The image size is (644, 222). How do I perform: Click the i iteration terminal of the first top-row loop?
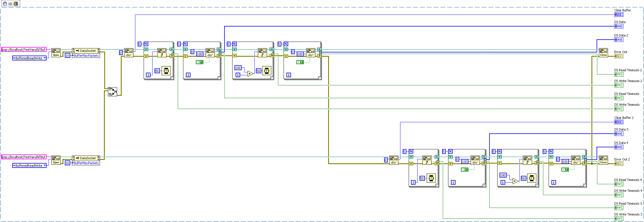(x=148, y=75)
